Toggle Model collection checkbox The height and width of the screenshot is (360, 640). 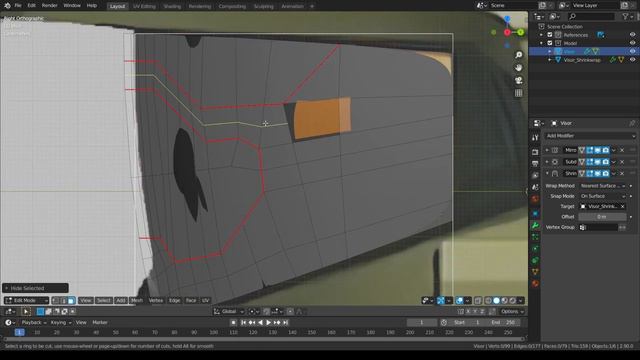point(550,43)
